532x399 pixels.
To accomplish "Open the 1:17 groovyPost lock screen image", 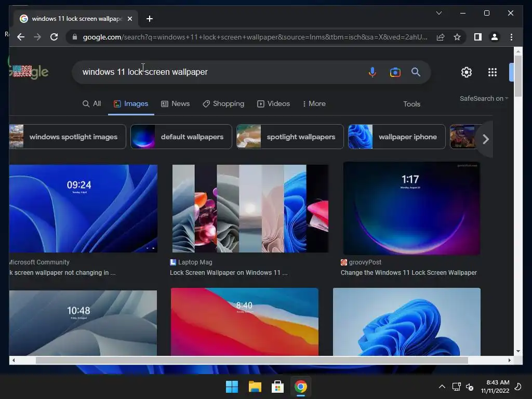I will tap(411, 208).
